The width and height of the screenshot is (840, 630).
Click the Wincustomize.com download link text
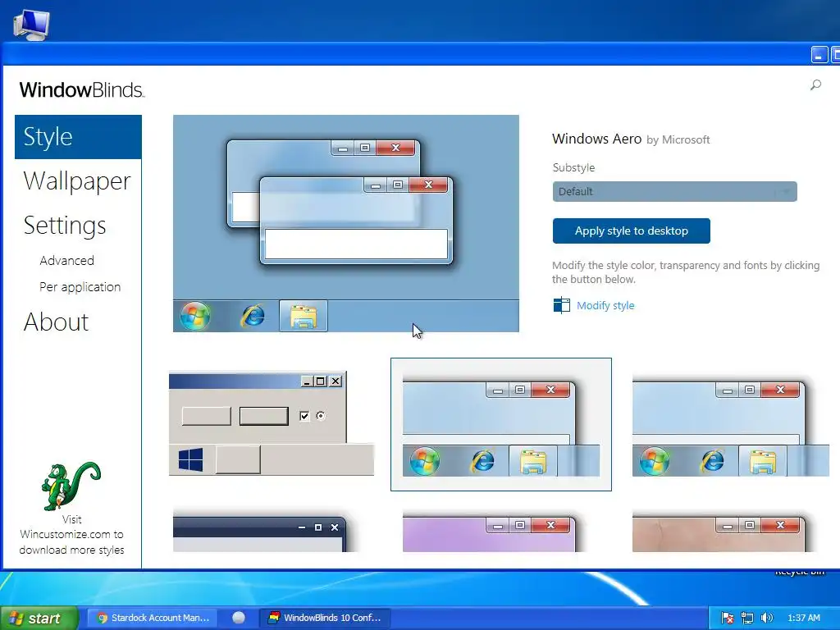click(x=72, y=535)
